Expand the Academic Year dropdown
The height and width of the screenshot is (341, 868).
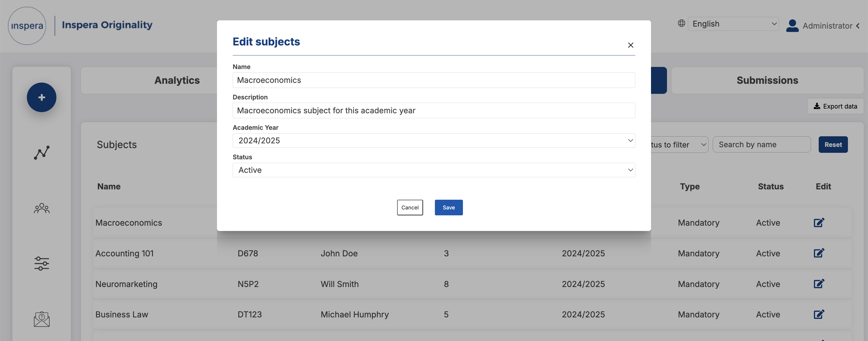434,140
